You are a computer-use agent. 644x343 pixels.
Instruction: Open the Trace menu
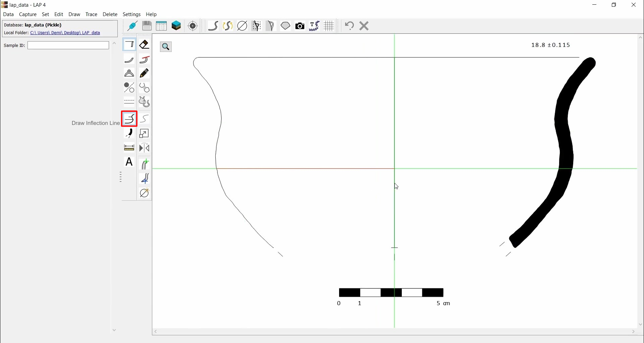point(91,14)
